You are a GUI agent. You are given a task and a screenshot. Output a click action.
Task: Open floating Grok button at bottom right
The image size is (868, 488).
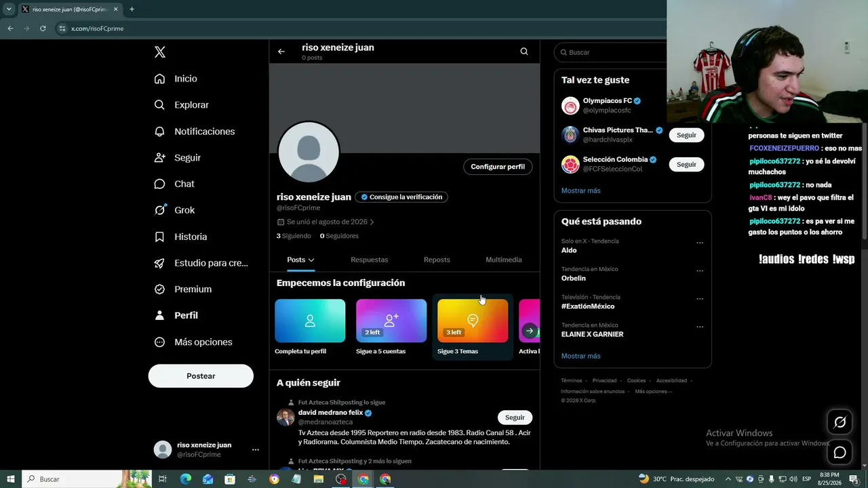840,422
